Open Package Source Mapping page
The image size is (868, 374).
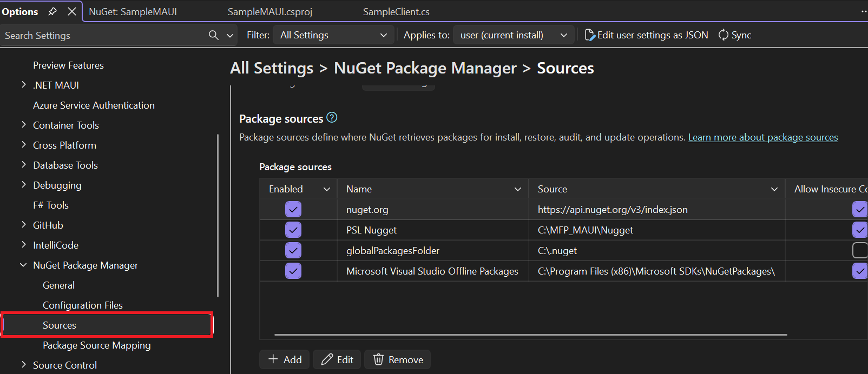pos(97,345)
